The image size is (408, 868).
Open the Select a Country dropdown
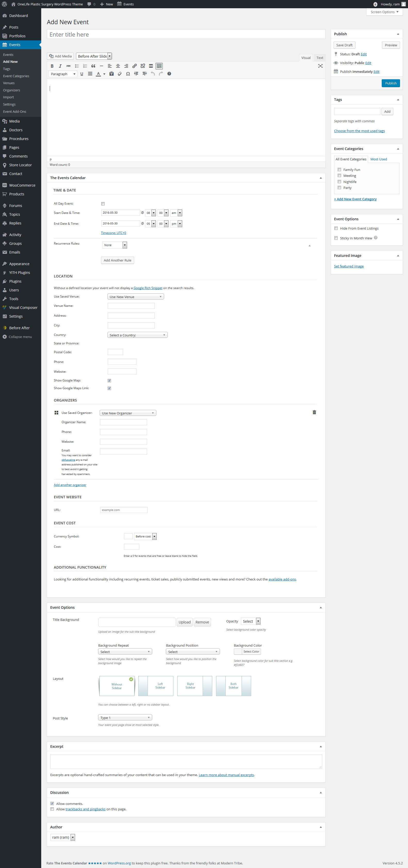tap(137, 335)
